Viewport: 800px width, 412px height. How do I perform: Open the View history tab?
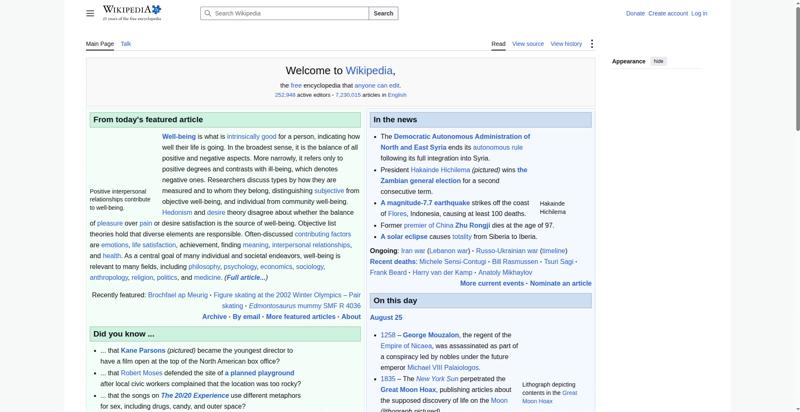(566, 44)
